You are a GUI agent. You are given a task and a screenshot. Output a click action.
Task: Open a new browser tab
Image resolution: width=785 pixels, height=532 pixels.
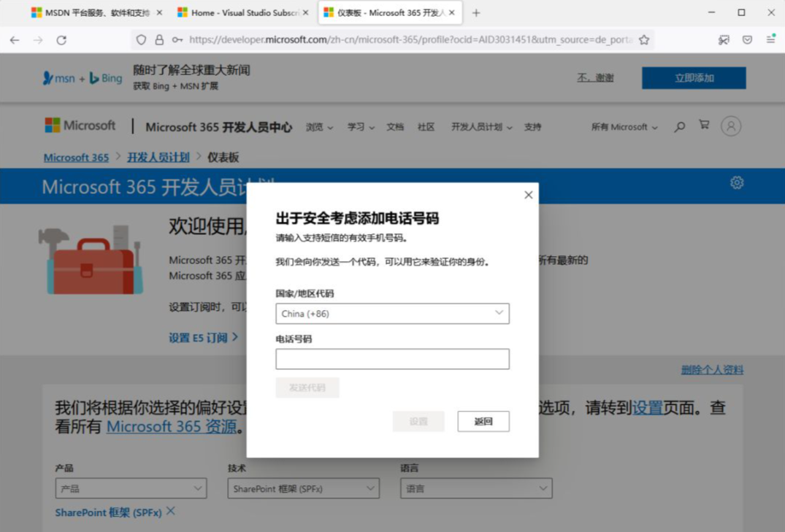point(476,13)
